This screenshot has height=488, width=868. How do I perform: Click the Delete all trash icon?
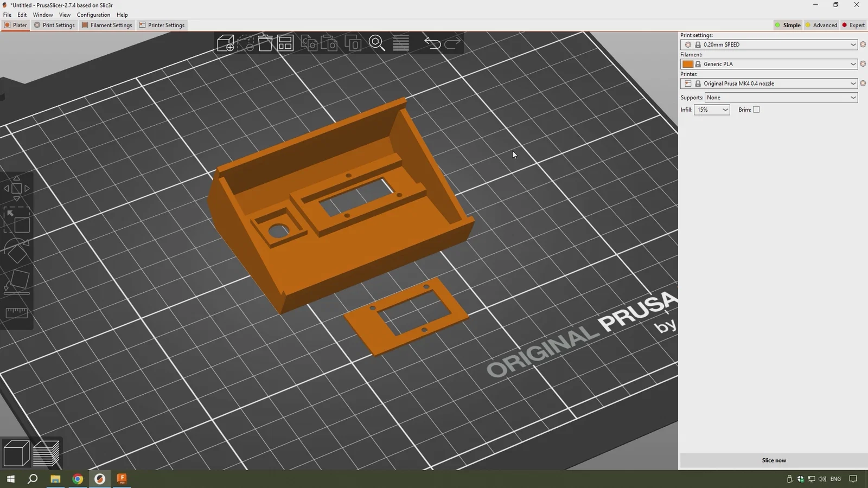click(265, 43)
